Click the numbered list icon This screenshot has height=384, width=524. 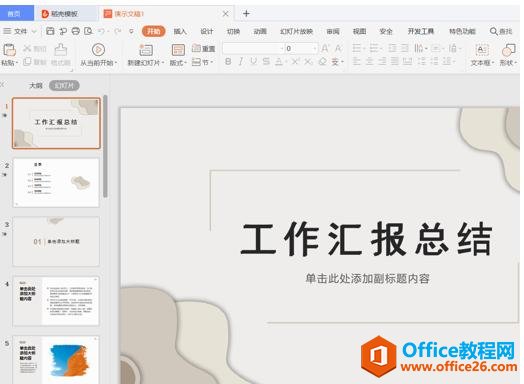[373, 48]
